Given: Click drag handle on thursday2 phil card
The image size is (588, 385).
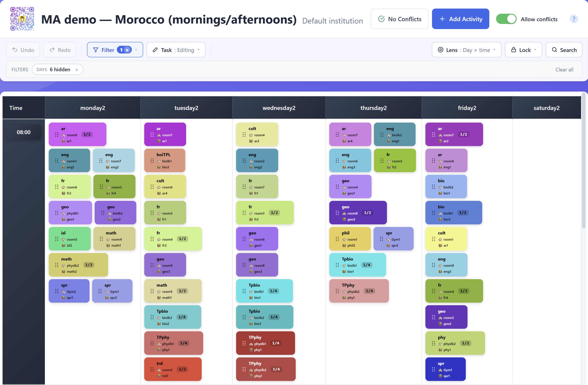Looking at the screenshot, I should pyautogui.click(x=337, y=239).
